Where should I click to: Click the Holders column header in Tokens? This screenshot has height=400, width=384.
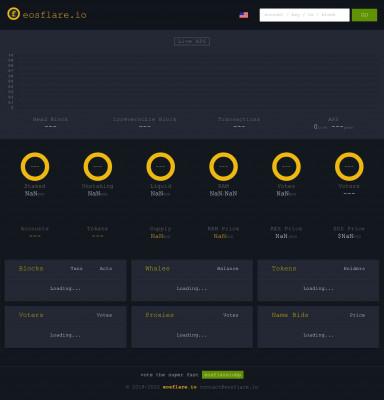click(x=354, y=268)
